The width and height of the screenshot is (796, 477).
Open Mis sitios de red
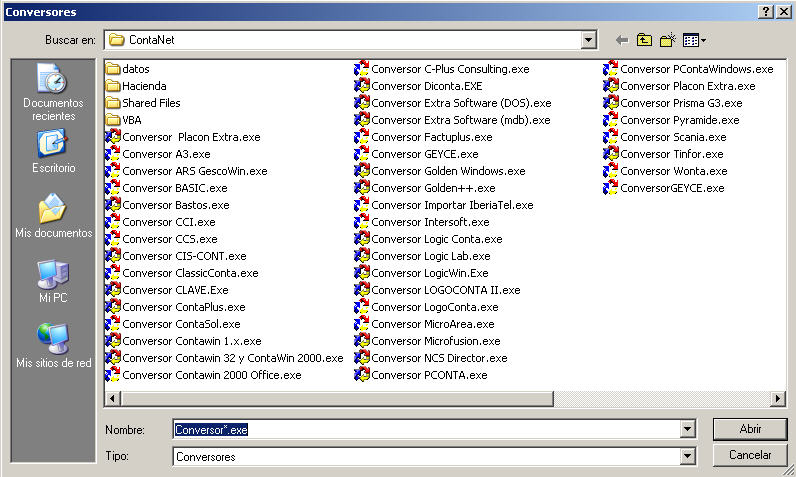coord(53,346)
